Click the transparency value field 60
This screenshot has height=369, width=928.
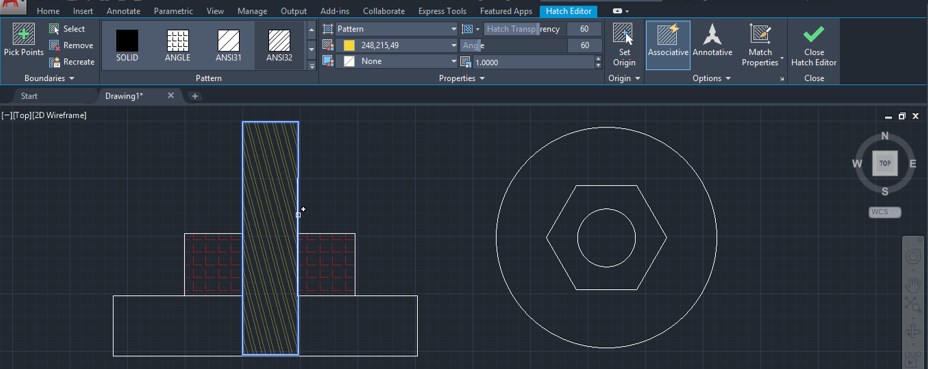584,28
